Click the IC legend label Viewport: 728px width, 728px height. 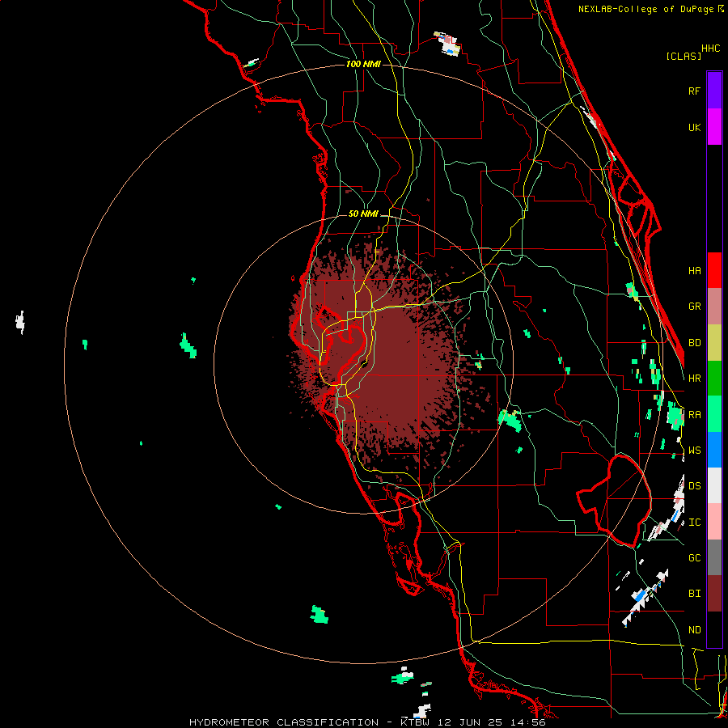(694, 523)
